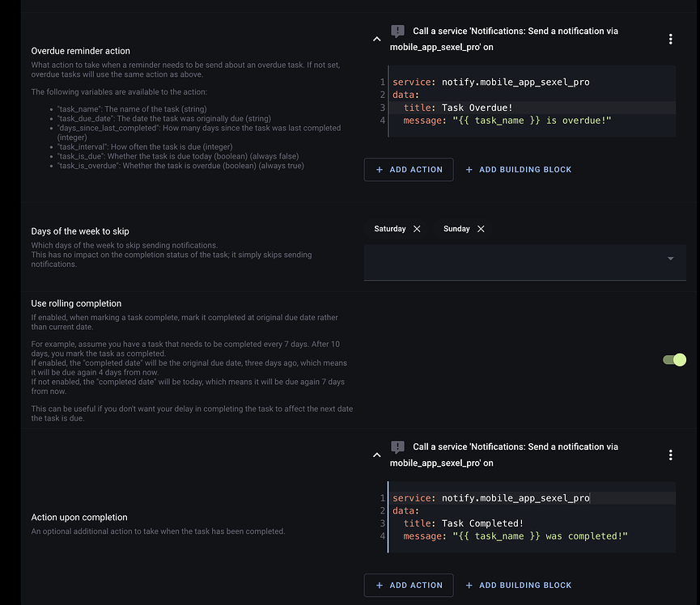Click 'Task Overdue!' title line in YAML editor
700x605 pixels.
point(477,108)
